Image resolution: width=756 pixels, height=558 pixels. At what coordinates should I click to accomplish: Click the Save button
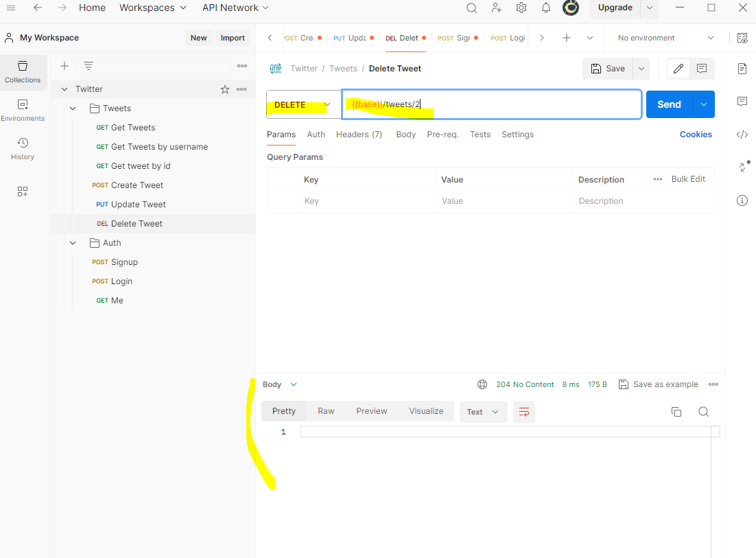coord(608,69)
